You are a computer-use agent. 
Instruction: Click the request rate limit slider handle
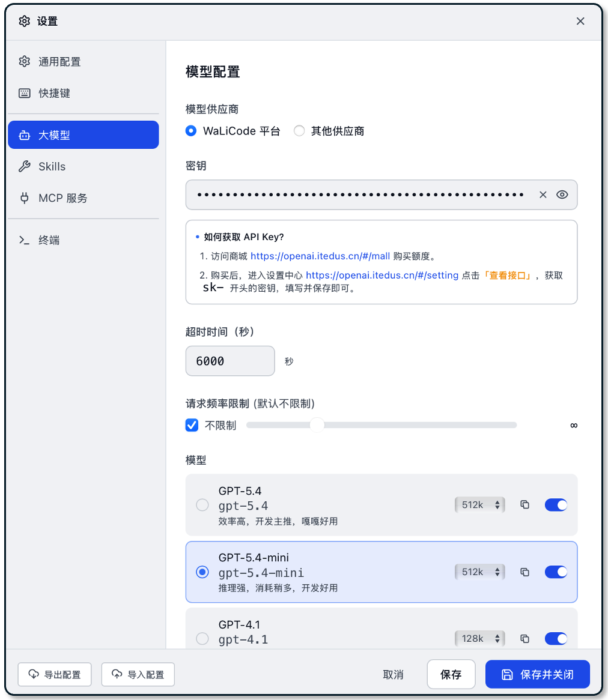click(317, 425)
